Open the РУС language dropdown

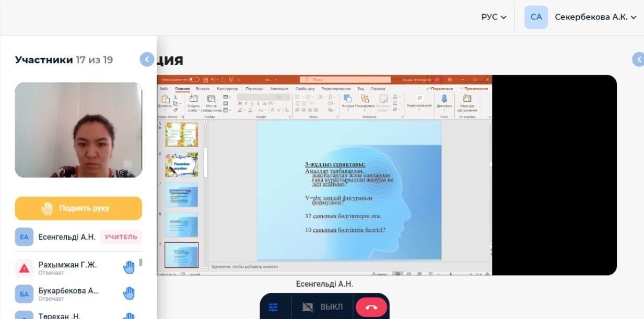coord(494,17)
